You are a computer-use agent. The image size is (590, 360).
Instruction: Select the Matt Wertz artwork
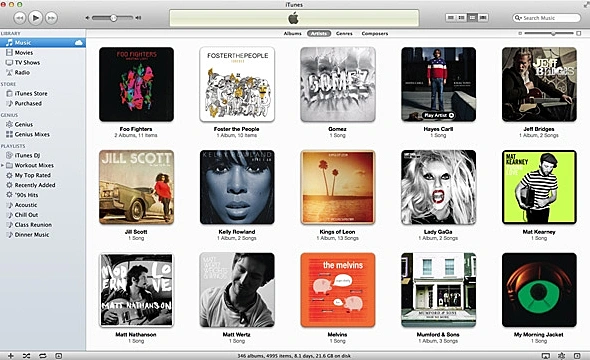pos(237,290)
